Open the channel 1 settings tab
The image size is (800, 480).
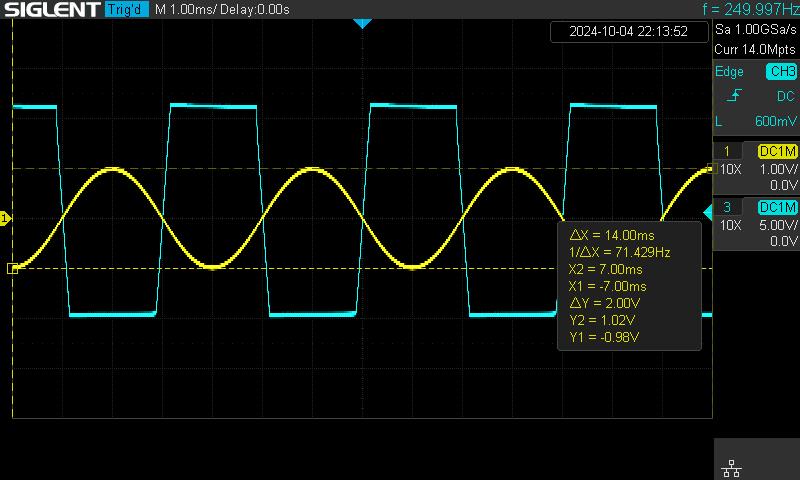click(726, 151)
